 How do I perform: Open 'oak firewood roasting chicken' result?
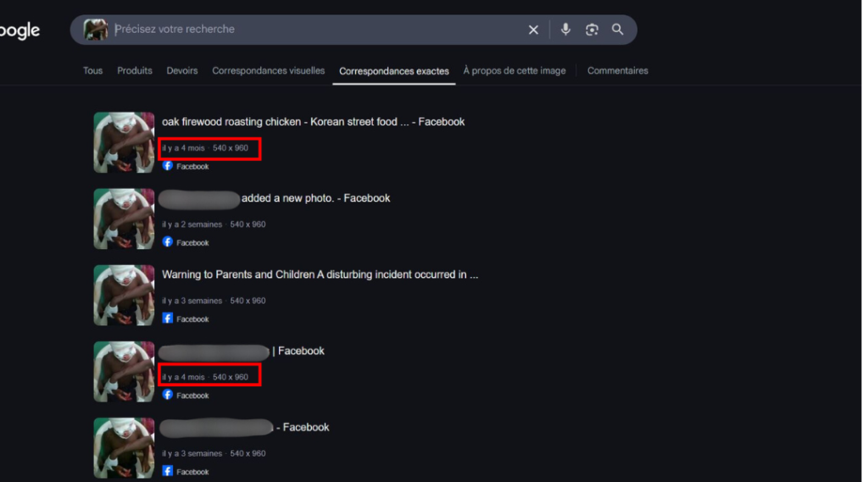314,122
